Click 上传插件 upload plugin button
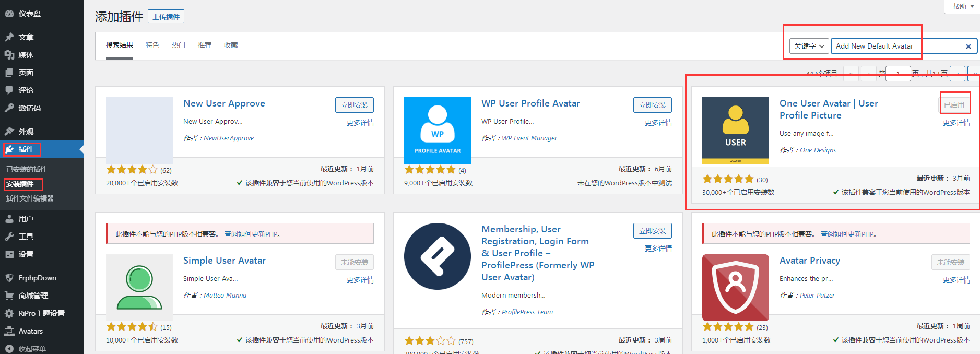 click(166, 17)
